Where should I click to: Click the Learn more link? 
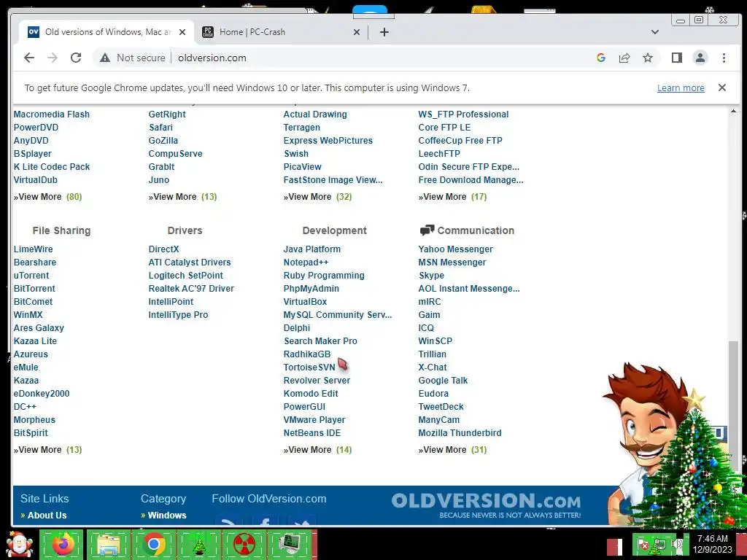pos(681,87)
